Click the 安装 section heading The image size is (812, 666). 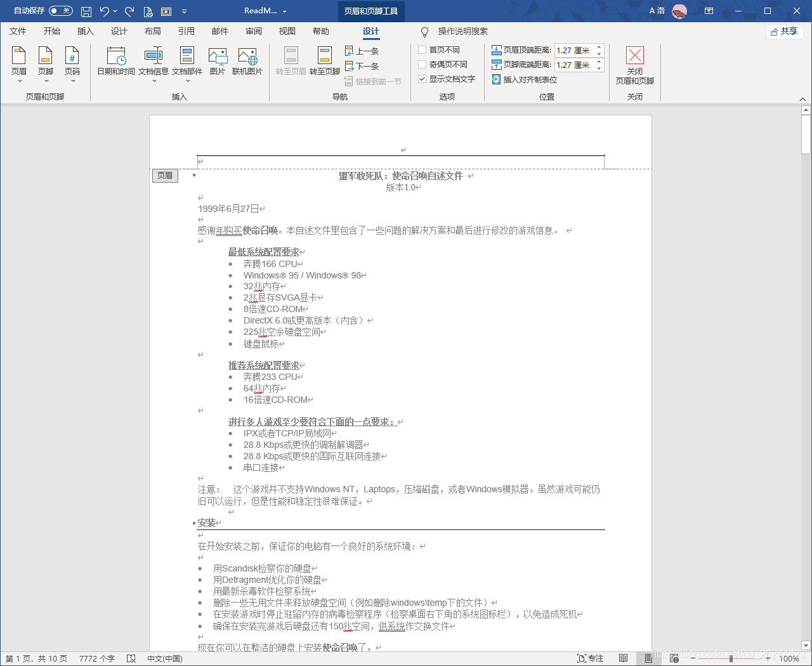pos(206,523)
